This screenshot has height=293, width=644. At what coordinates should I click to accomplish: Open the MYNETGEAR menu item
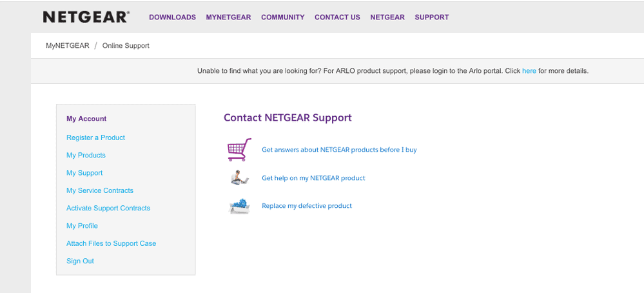[x=228, y=17]
